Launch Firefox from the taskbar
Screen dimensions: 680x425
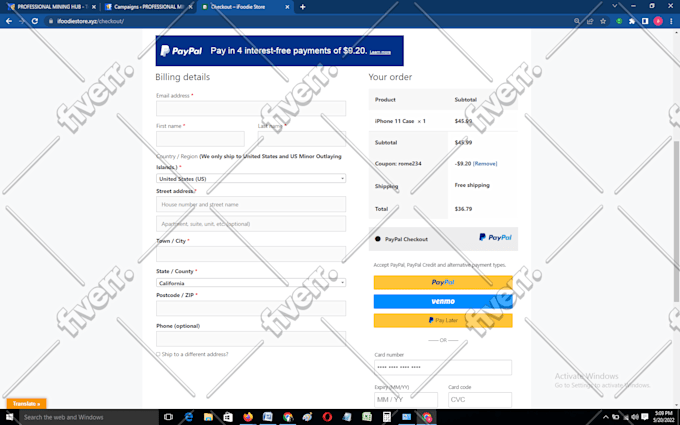(248, 417)
